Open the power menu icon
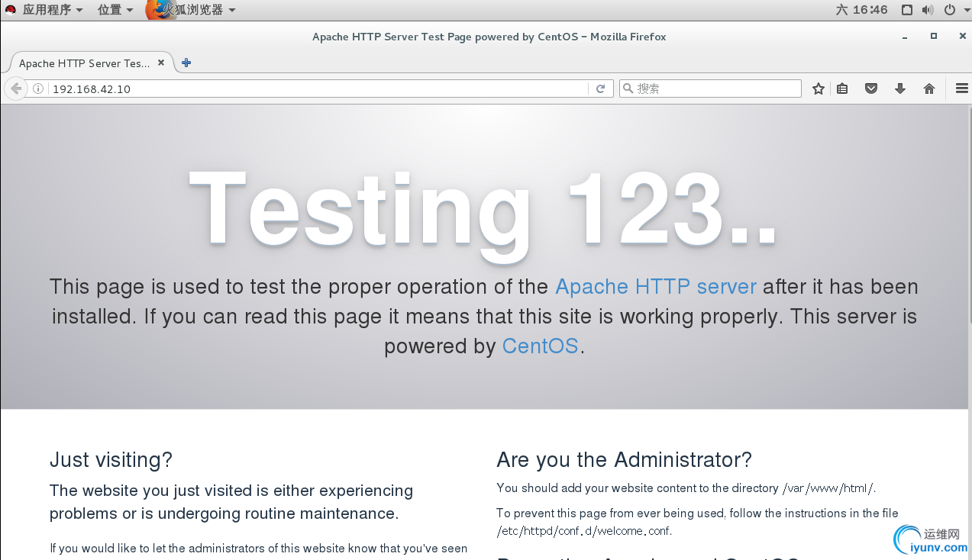Viewport: 972px width, 560px height. (x=949, y=10)
